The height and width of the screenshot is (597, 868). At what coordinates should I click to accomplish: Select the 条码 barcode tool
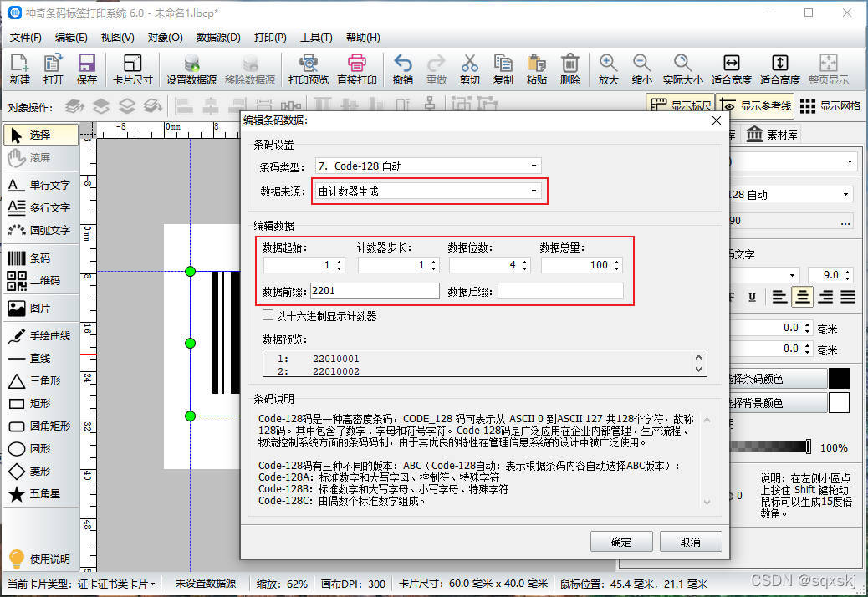40,258
